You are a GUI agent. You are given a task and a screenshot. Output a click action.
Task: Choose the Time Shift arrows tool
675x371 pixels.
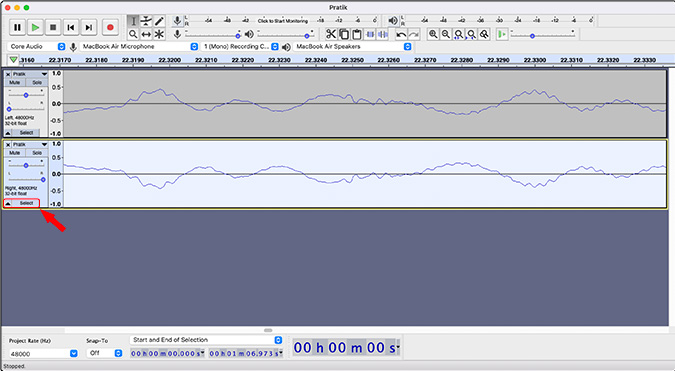pyautogui.click(x=146, y=34)
